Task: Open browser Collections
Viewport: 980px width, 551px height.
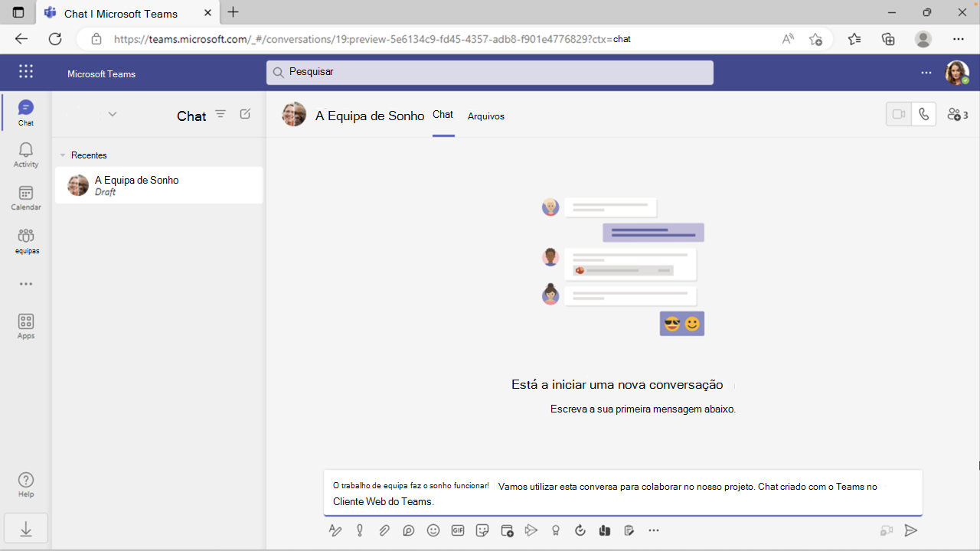Action: [888, 39]
